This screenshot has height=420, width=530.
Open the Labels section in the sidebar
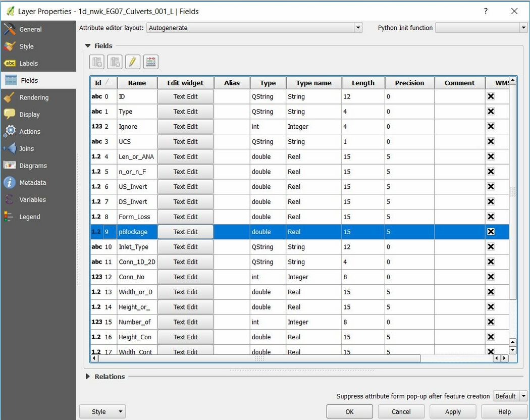[28, 63]
